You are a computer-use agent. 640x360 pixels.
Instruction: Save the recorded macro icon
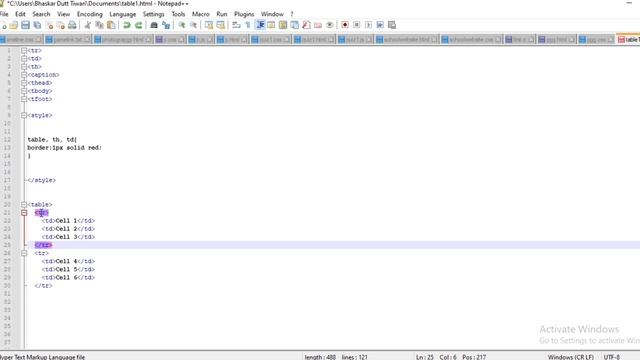[392, 25]
